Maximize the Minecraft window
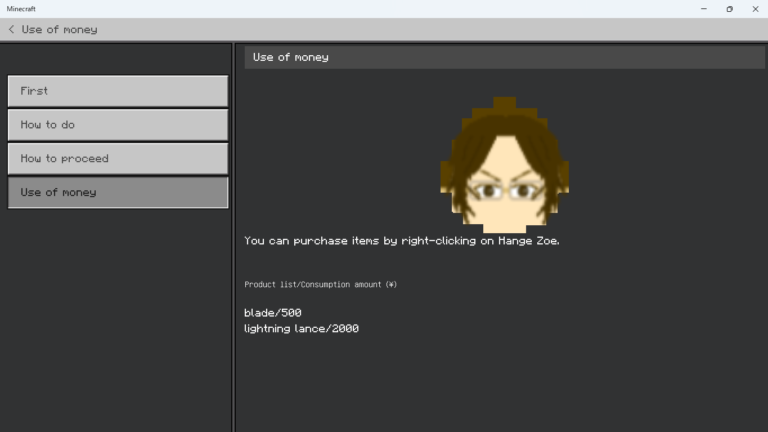Image resolution: width=768 pixels, height=432 pixels. pos(729,9)
